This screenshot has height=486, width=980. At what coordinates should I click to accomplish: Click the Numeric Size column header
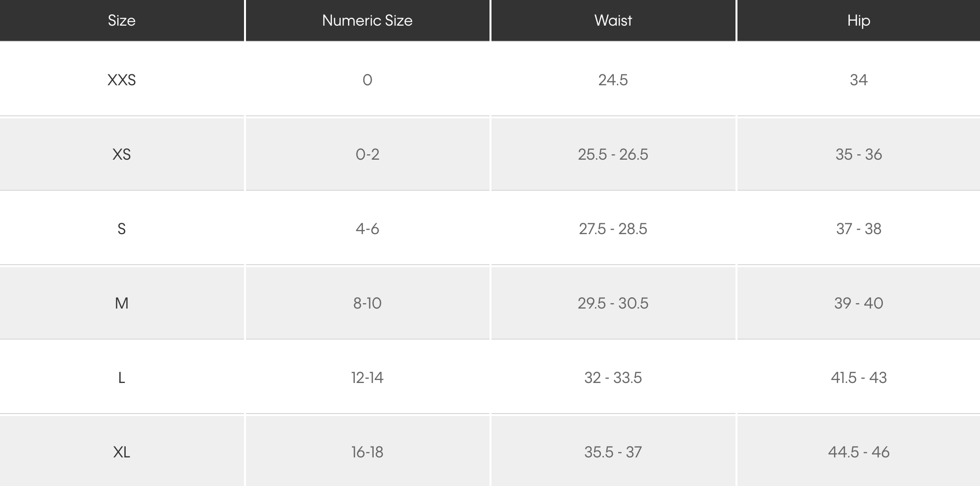[367, 20]
